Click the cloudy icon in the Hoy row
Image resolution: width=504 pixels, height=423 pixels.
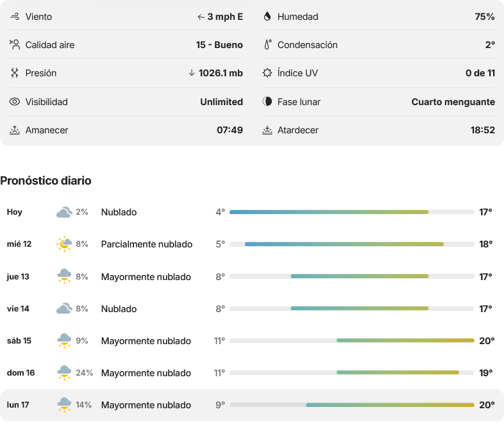click(x=64, y=212)
